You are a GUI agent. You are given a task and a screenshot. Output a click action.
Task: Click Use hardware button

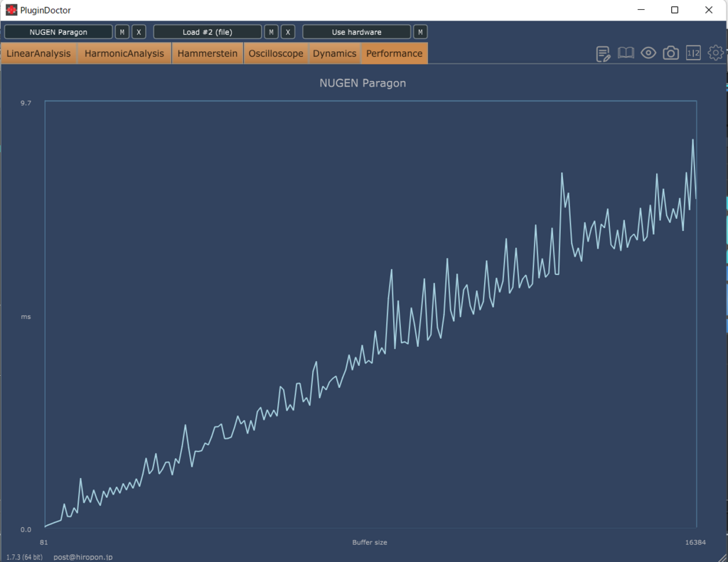[357, 32]
